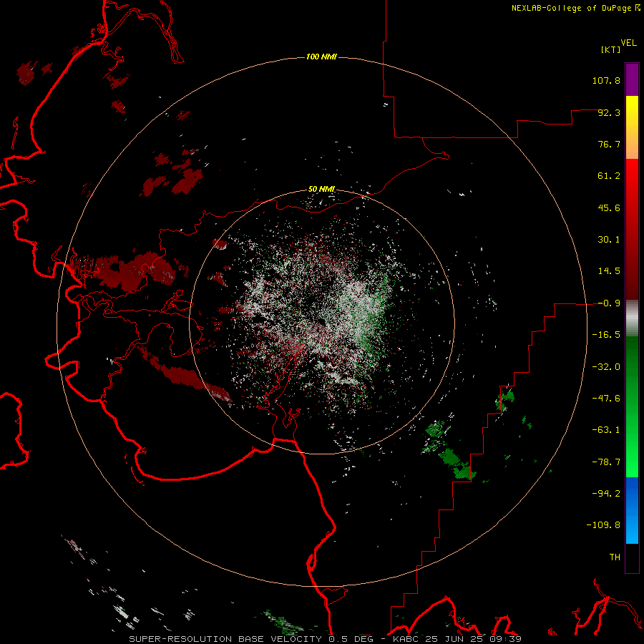Click the -0.9 velocity scale value
Screen dimensions: 644x644
[x=609, y=303]
